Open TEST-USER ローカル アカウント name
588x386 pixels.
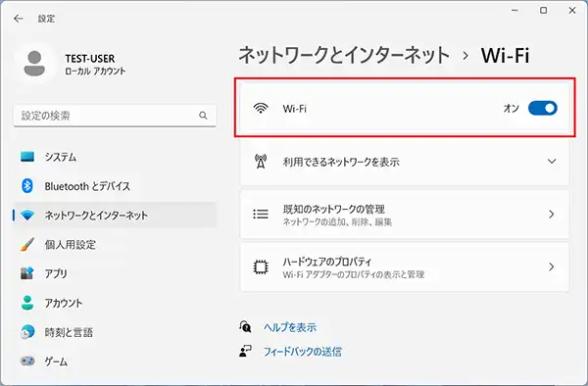(x=95, y=65)
